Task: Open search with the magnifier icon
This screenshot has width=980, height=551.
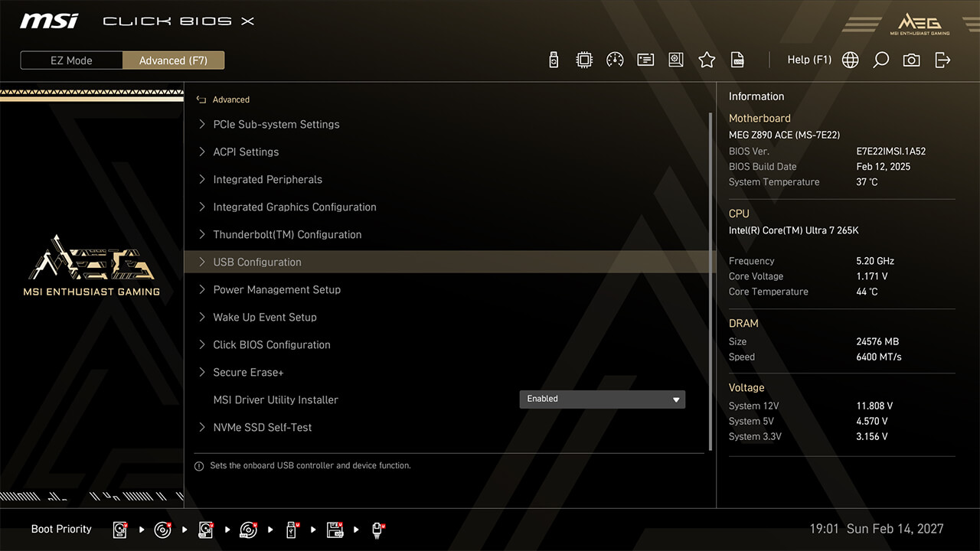Action: pos(880,60)
